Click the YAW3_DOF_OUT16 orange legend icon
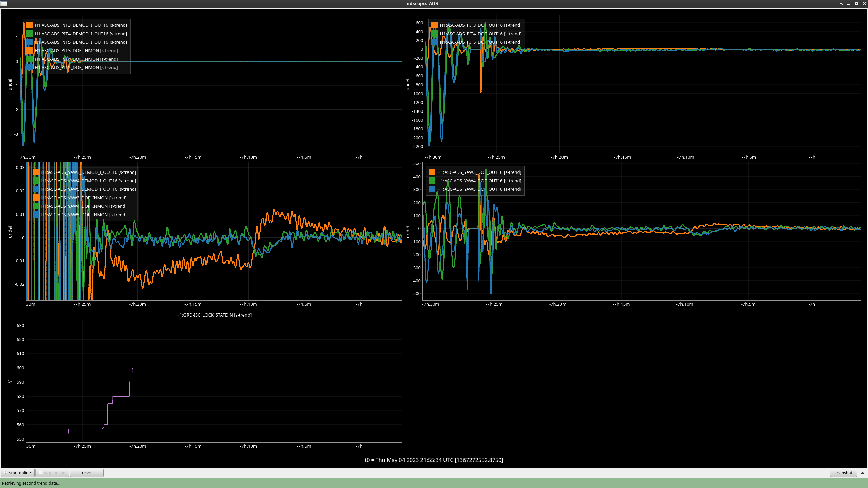Screen dimensions: 868x488 (432, 172)
